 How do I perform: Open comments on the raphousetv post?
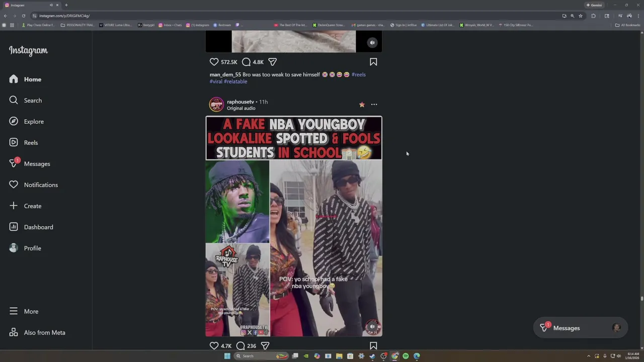click(240, 346)
